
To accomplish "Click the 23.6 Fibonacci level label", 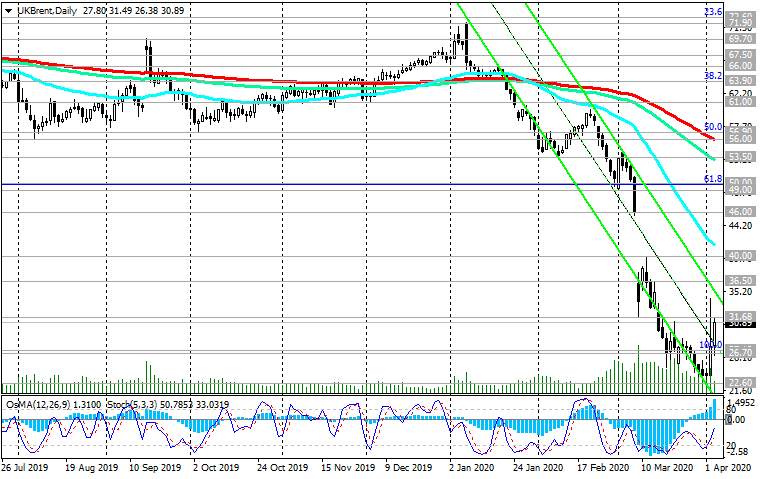I will tap(713, 11).
